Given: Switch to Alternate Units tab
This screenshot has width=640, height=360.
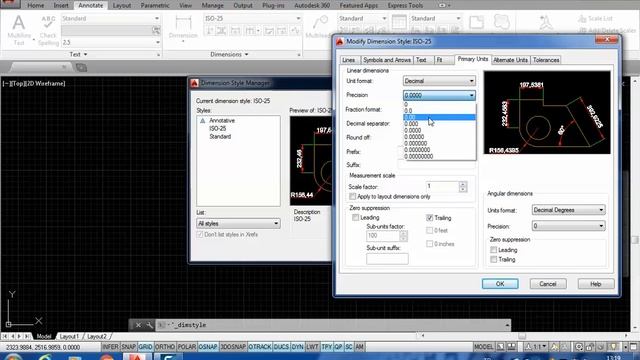Looking at the screenshot, I should [510, 60].
